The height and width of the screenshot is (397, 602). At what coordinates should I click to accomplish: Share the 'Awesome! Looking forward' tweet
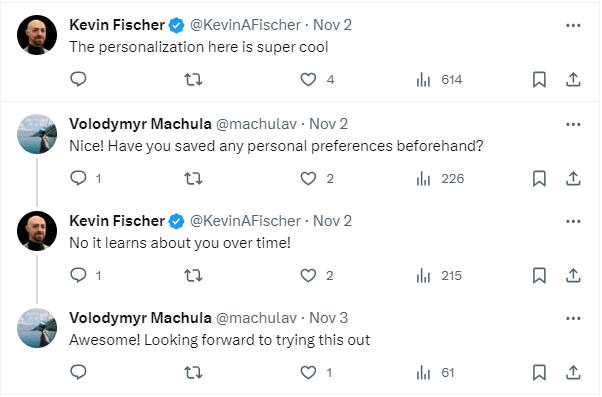[573, 372]
